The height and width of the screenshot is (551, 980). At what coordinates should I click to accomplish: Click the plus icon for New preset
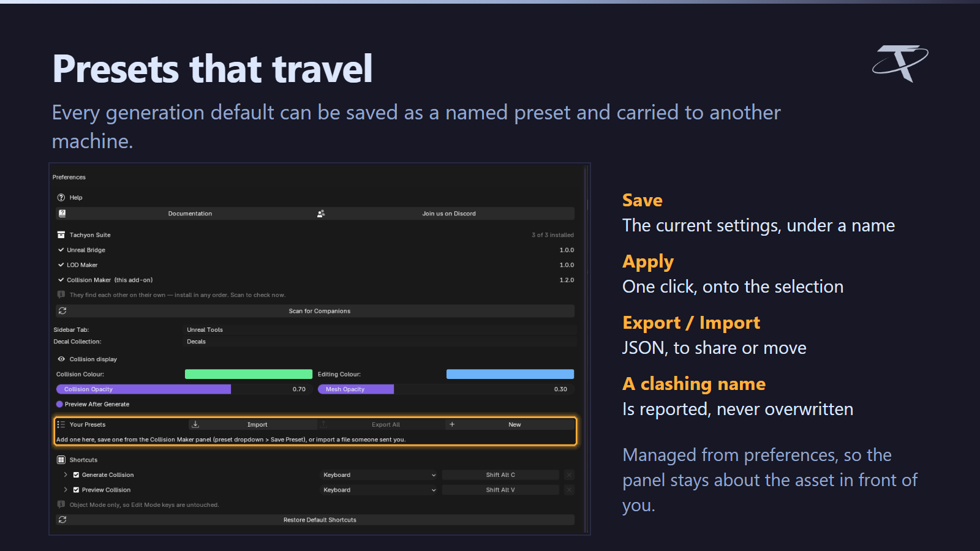click(452, 424)
